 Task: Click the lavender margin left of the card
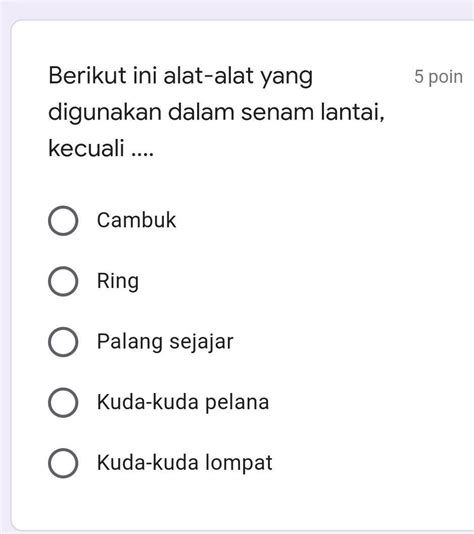[5, 272]
